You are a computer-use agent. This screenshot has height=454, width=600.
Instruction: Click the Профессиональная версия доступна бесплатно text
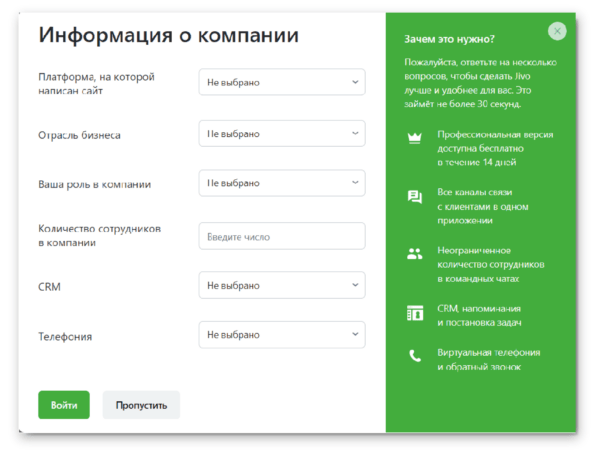[495, 149]
